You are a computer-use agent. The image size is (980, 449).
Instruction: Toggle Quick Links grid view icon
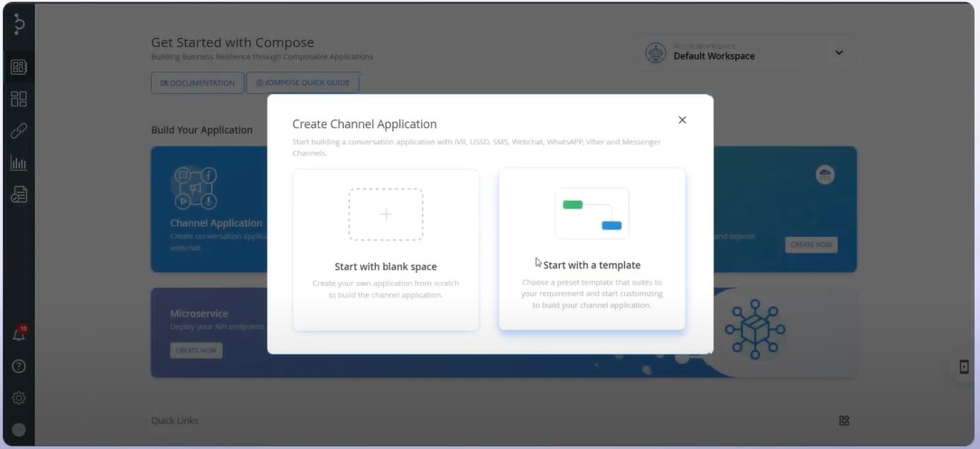[844, 421]
